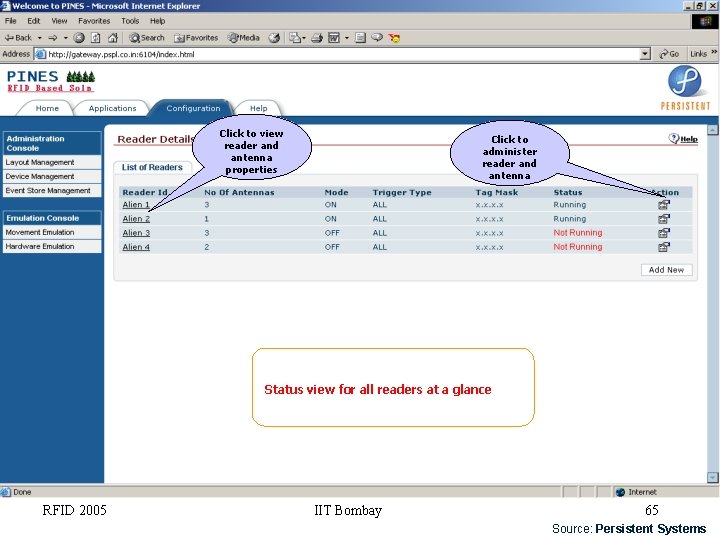Click the page scrollbar down arrow
This screenshot has height=540, width=720.
pos(712,478)
